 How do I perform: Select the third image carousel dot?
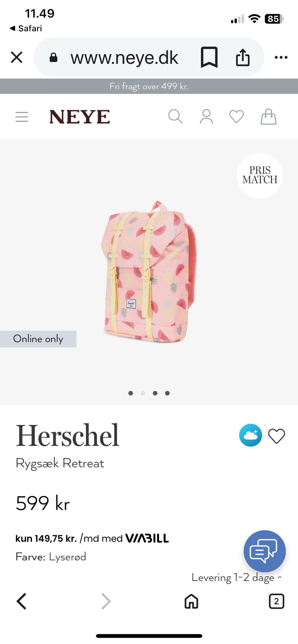(x=155, y=393)
